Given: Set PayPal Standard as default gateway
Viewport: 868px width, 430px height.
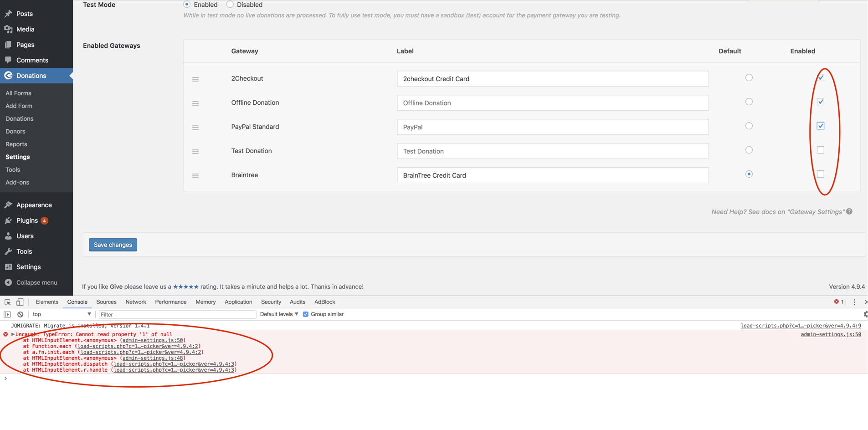Looking at the screenshot, I should point(749,126).
